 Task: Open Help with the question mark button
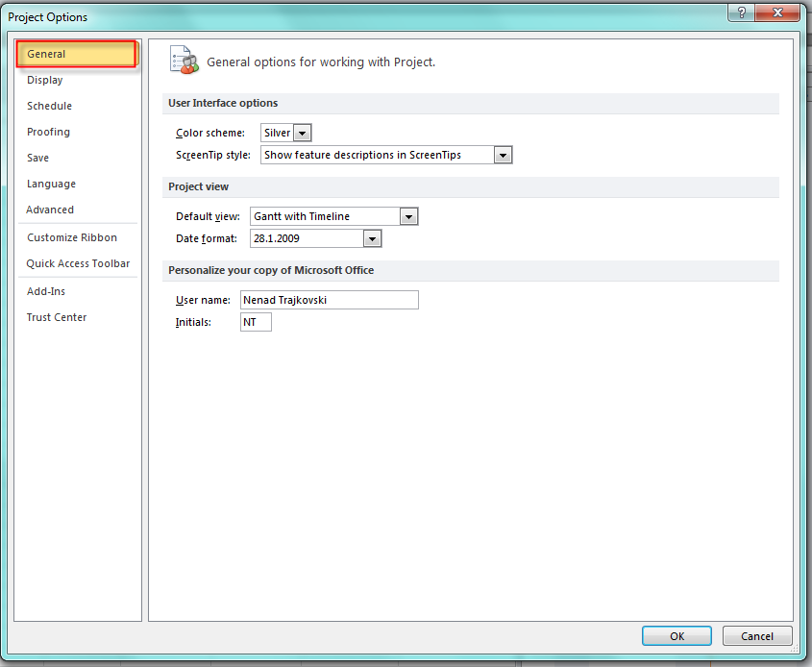(x=740, y=13)
